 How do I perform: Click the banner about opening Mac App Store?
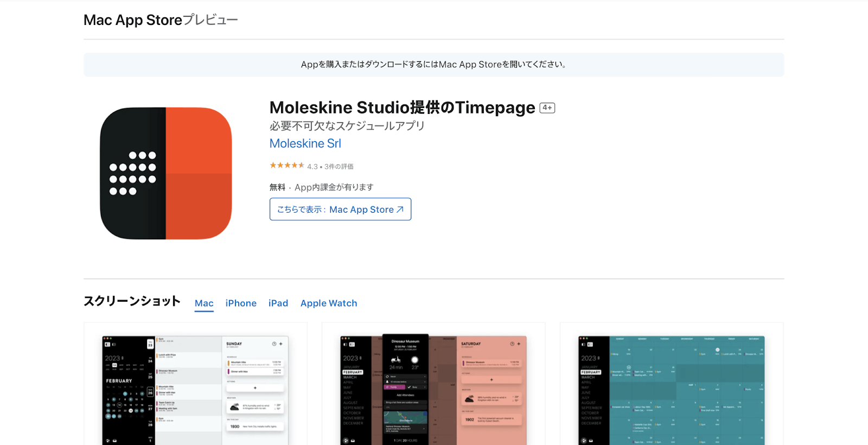[x=434, y=65]
